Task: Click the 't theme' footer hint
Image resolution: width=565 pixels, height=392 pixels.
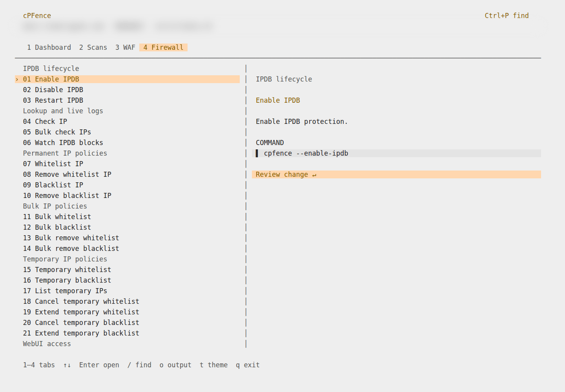Action: coord(213,365)
